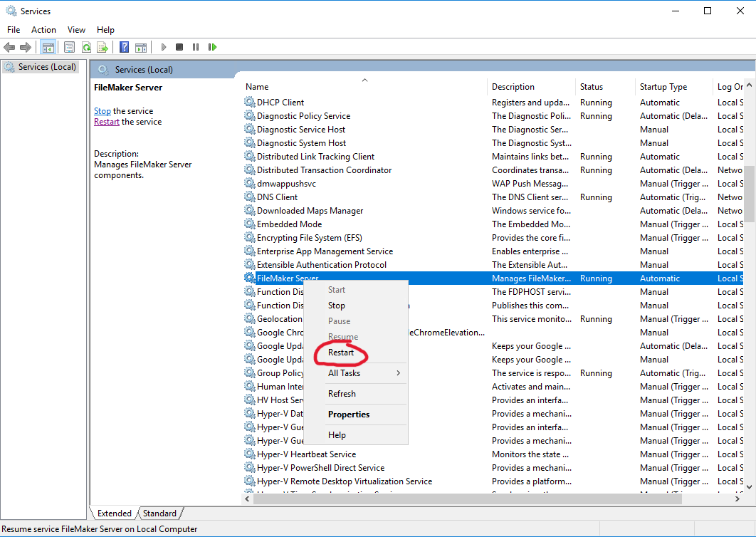The image size is (756, 537).
Task: Select Hyper-V Remote Desktop Virtualization Service
Action: tap(493, 481)
